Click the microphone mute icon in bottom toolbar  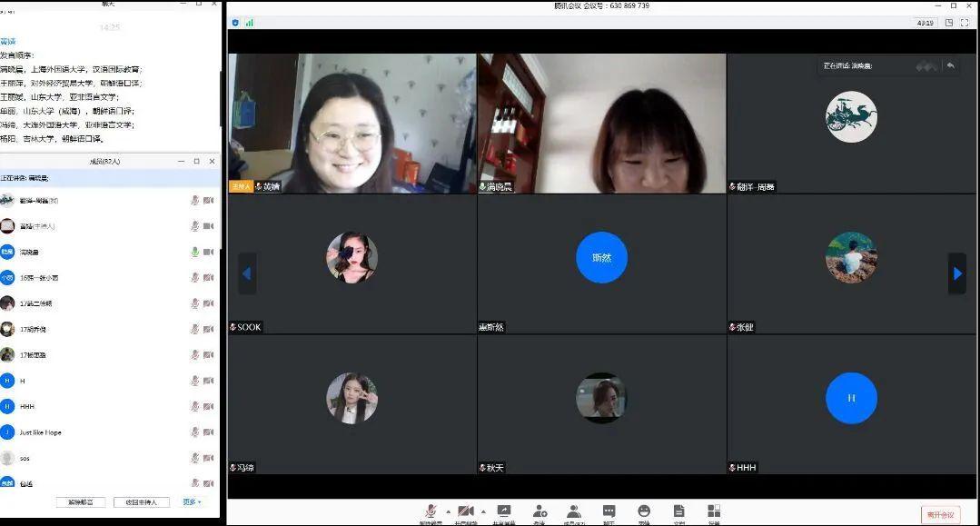(431, 511)
